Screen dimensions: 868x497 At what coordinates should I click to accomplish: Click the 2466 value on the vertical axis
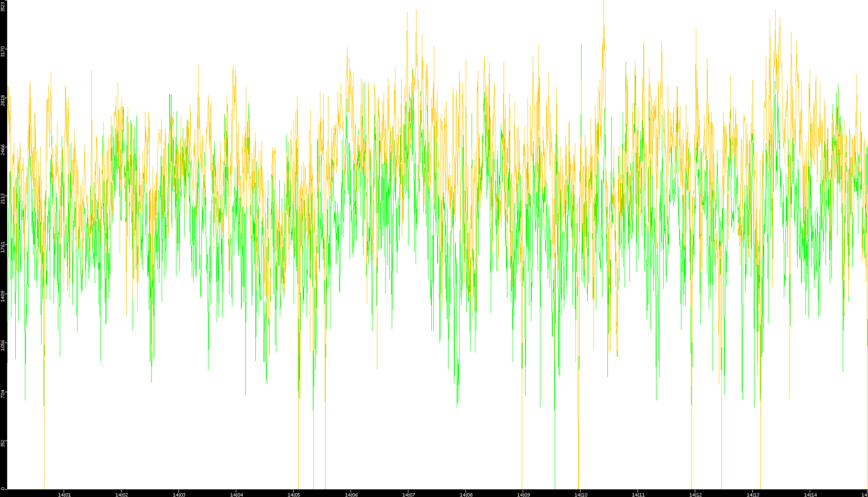[x=3, y=149]
